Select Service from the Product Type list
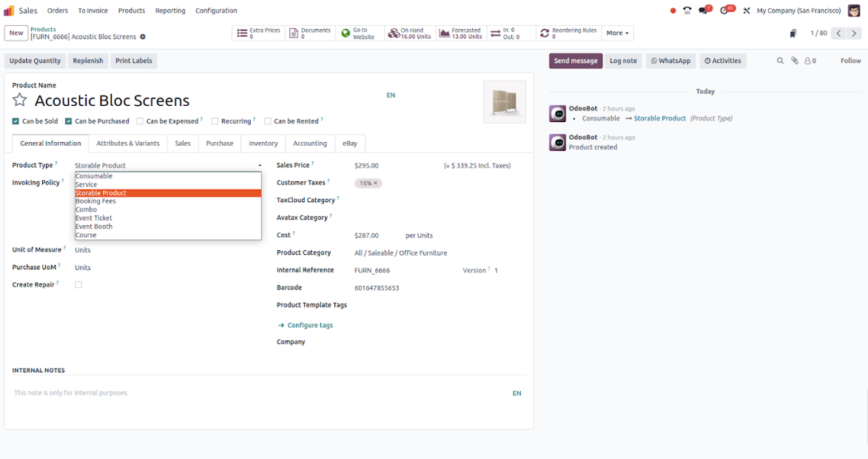This screenshot has height=459, width=868. click(87, 184)
